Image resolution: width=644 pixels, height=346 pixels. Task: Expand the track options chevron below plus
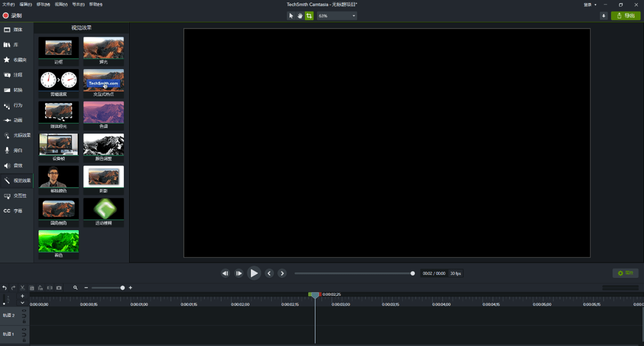[22, 303]
